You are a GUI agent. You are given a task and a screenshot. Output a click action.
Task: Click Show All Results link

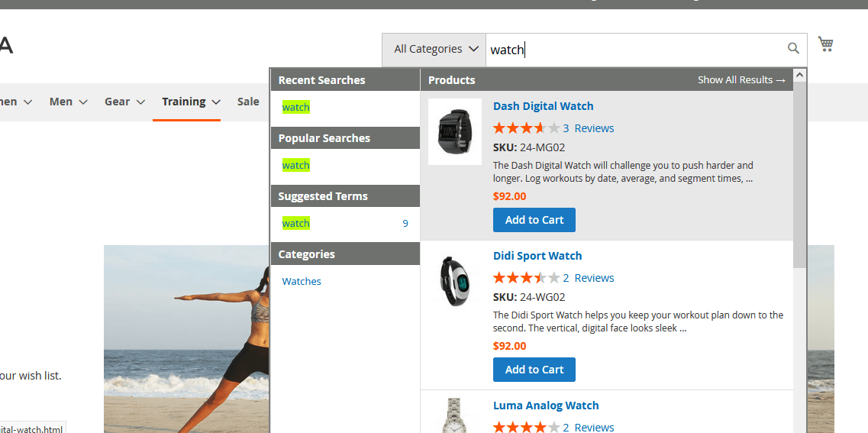(741, 80)
